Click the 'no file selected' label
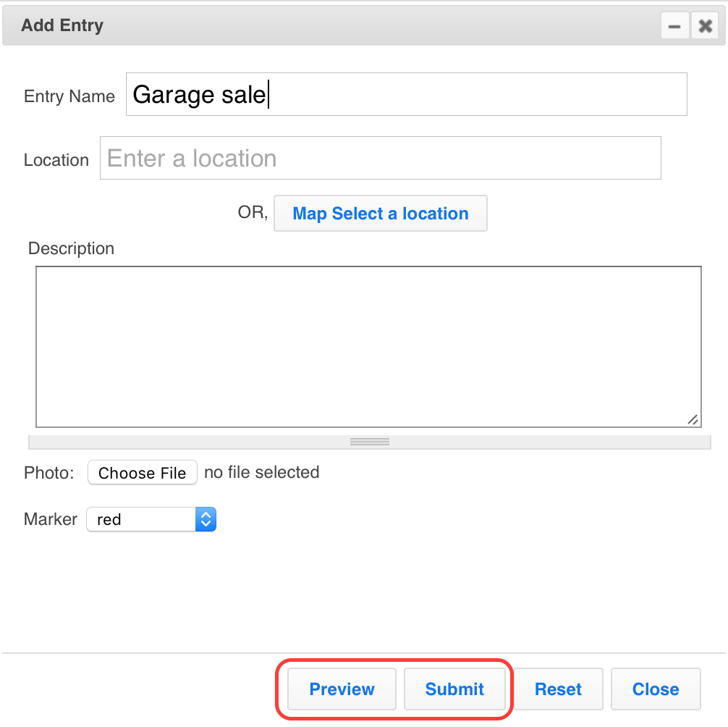The image size is (728, 727). 261,472
